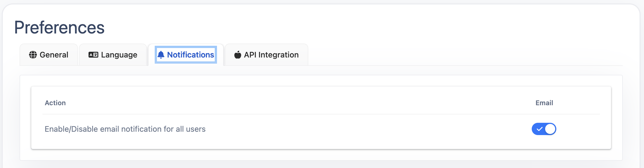The width and height of the screenshot is (644, 168).
Task: Click the globe icon on General tab
Action: point(33,55)
